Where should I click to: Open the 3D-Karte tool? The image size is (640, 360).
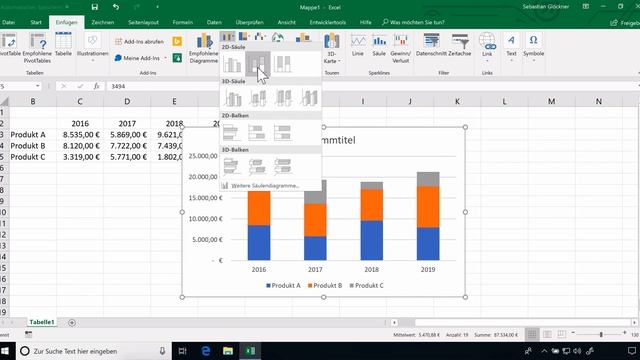click(331, 48)
